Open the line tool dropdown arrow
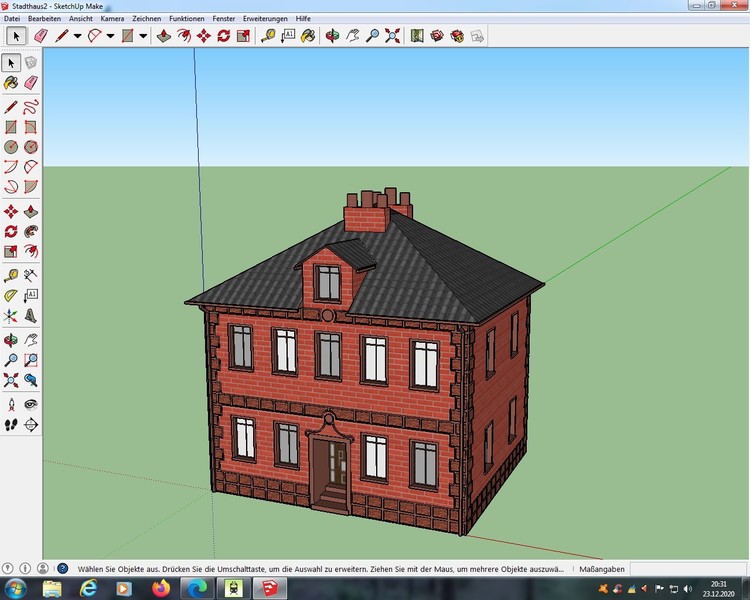750x600 pixels. click(77, 36)
